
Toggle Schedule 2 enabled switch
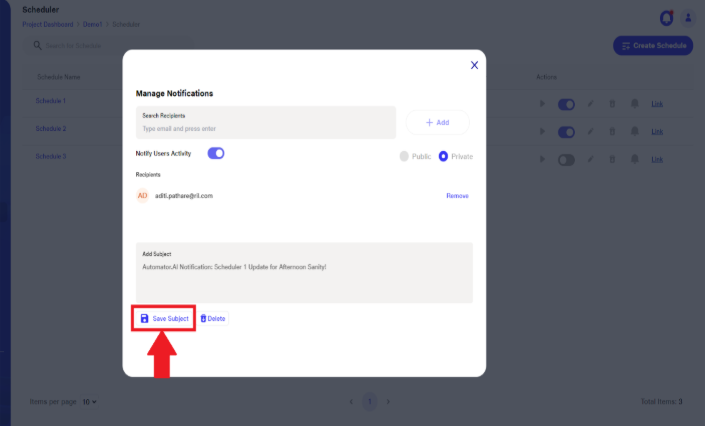tap(566, 132)
